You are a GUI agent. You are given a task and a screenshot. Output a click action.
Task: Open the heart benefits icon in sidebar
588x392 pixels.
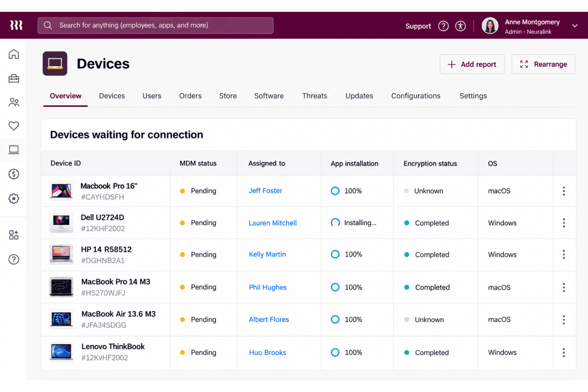14,126
